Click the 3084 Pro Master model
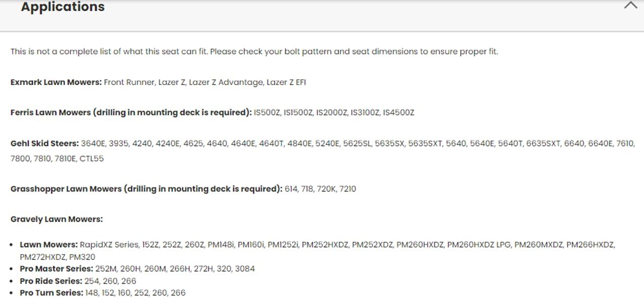The image size is (644, 298). coord(244,269)
